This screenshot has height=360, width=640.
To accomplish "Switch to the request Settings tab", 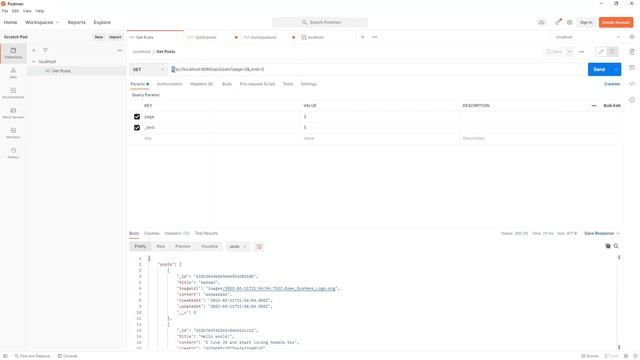I will pos(309,84).
